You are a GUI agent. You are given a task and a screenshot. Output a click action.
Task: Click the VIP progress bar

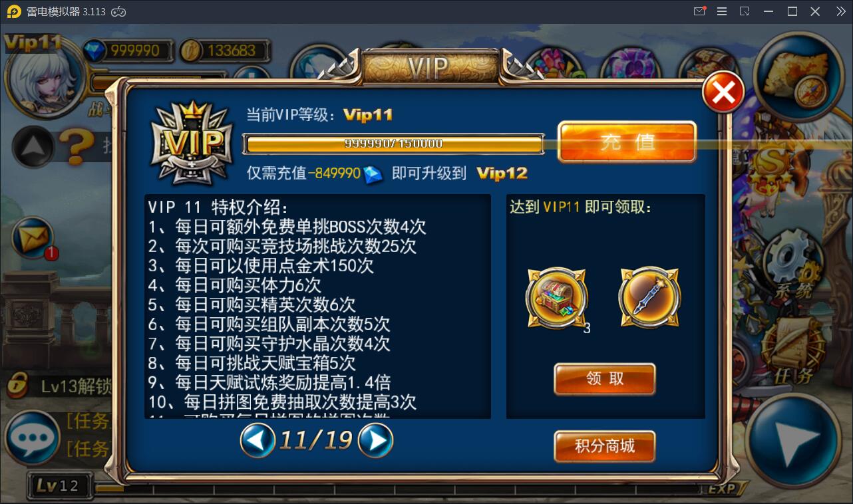tap(393, 144)
